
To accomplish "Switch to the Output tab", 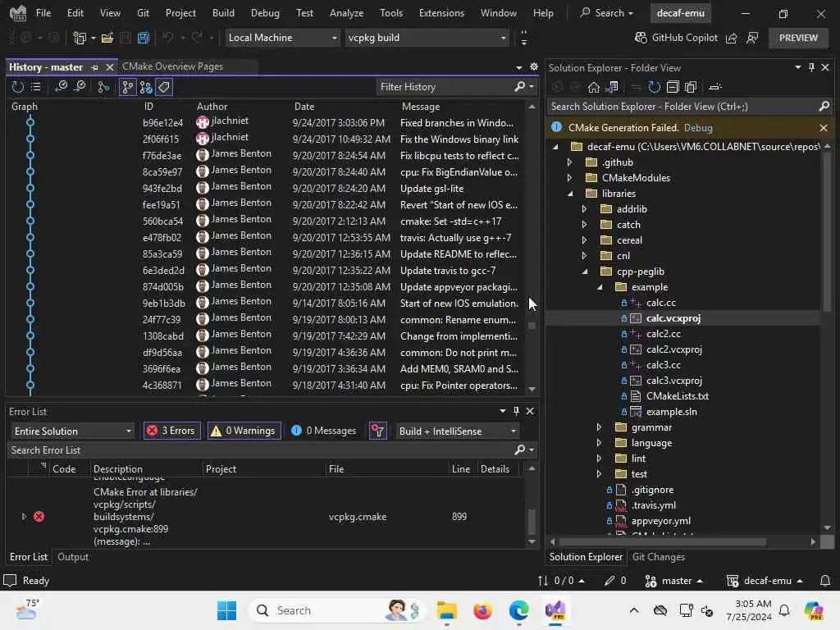I will coord(73,557).
